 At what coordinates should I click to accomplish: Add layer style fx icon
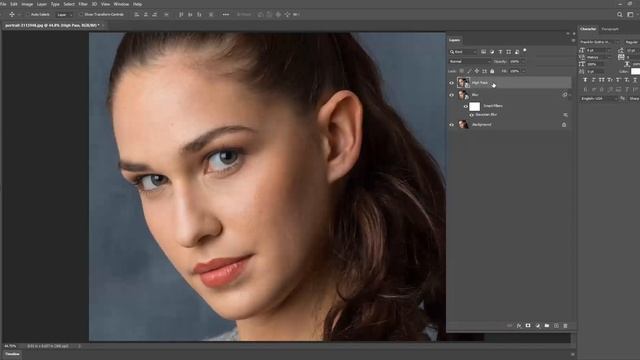point(519,326)
